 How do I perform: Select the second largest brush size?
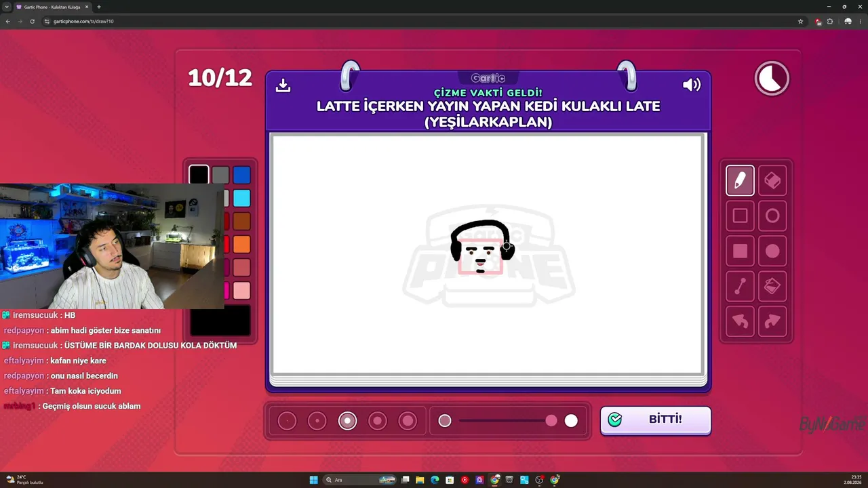click(378, 421)
